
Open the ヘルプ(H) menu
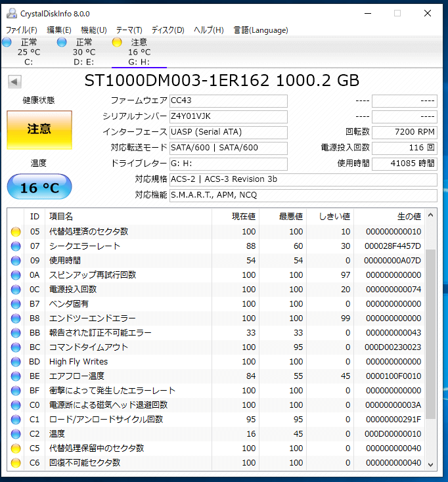tap(208, 30)
